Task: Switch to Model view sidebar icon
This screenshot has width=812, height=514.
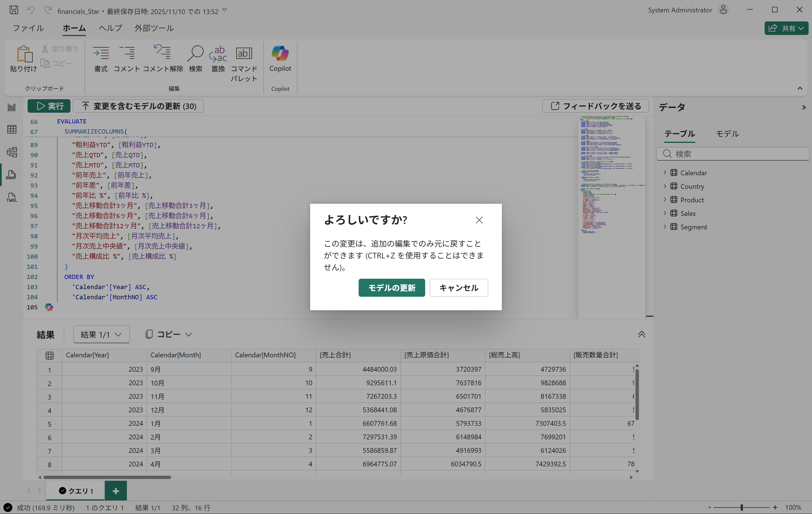Action: pos(12,152)
